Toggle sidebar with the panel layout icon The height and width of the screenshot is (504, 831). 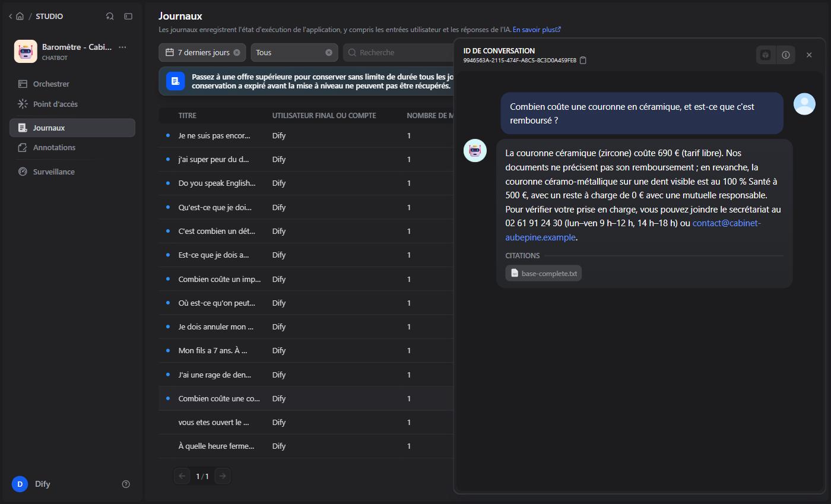tap(128, 16)
